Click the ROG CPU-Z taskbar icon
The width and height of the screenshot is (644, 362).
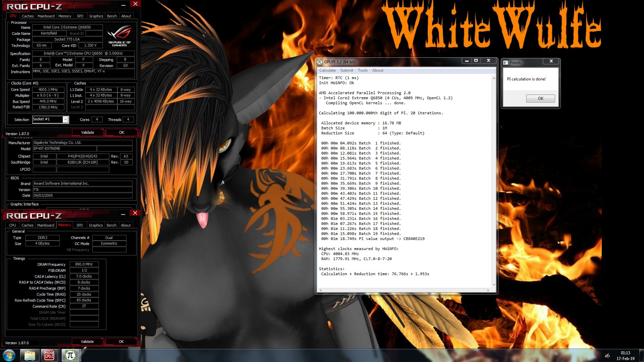49,355
